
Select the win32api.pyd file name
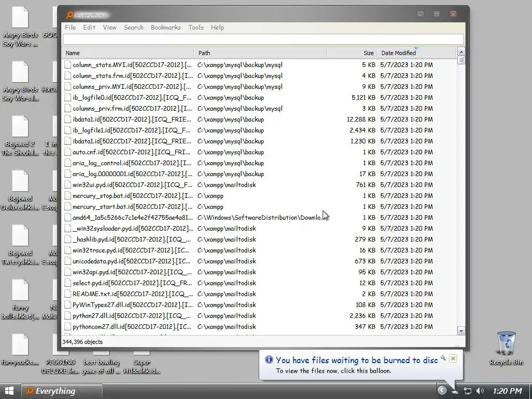coord(132,272)
